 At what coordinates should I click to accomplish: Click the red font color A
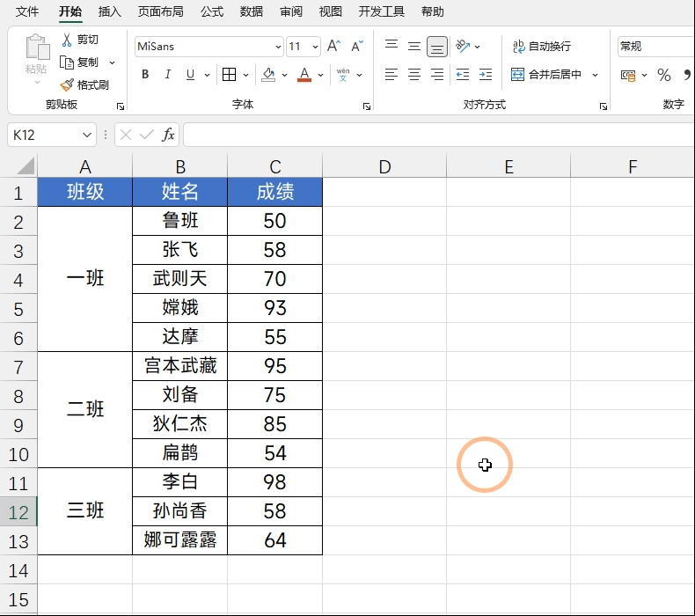(x=304, y=75)
